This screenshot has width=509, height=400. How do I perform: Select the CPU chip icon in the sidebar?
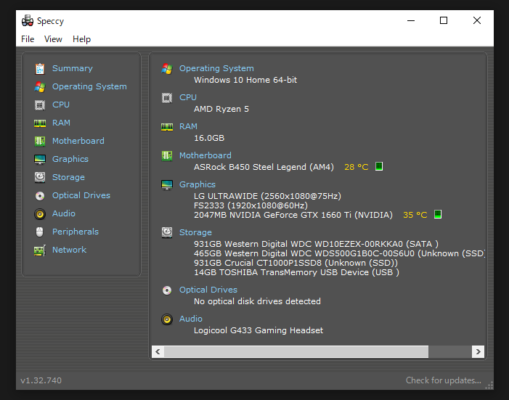click(x=40, y=105)
